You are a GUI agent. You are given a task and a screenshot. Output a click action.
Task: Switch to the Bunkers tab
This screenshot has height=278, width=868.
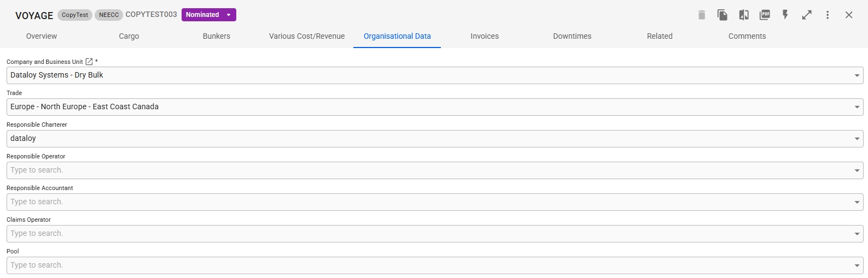pos(217,36)
